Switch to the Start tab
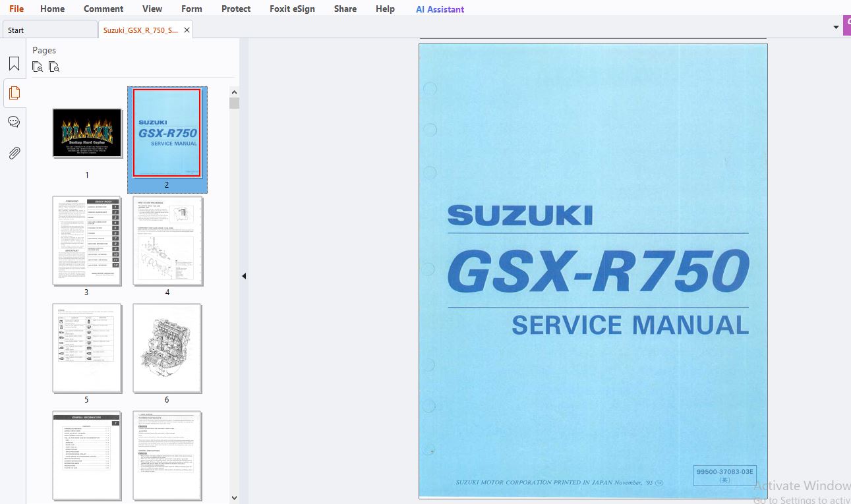 [49, 30]
